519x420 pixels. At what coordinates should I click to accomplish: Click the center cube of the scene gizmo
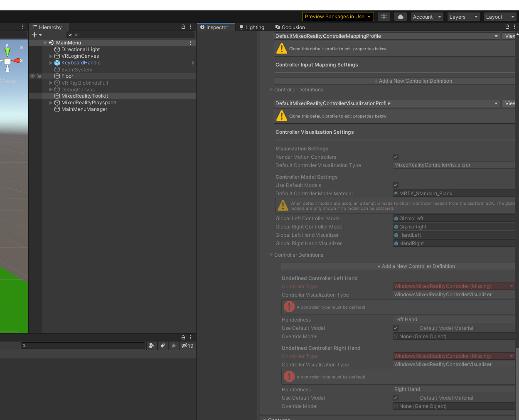tap(7, 61)
